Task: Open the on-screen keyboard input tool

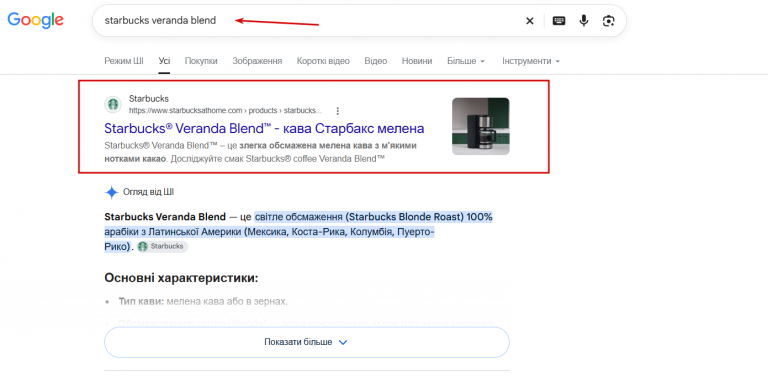Action: tap(559, 21)
